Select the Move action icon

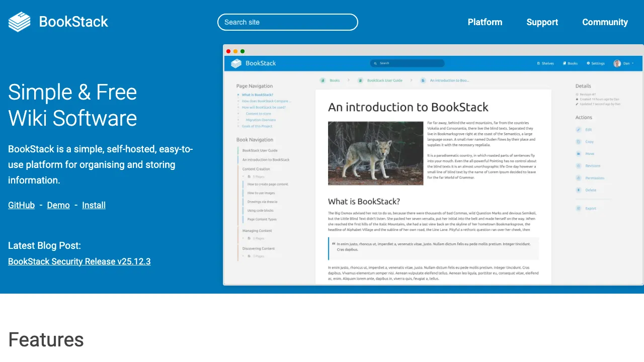coord(579,154)
